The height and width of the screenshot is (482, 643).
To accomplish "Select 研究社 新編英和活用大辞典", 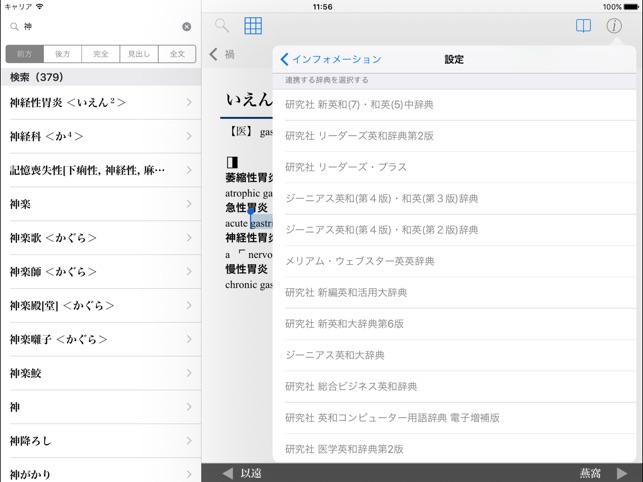I will [x=454, y=293].
